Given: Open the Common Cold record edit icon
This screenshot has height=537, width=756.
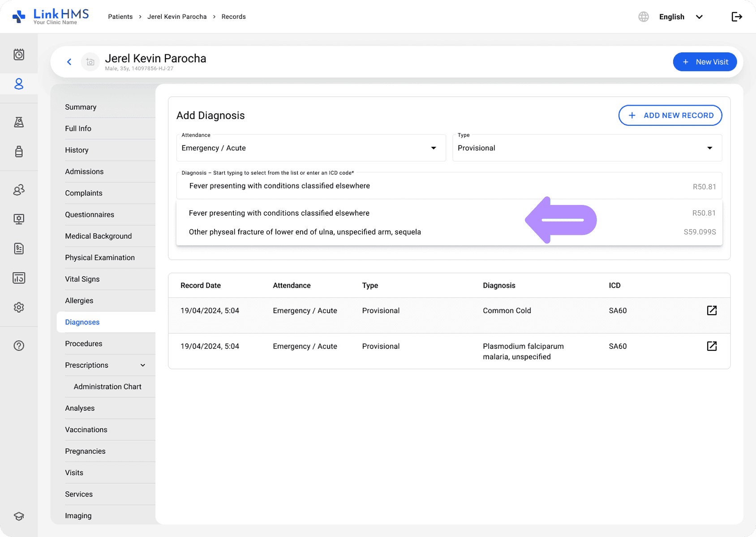Looking at the screenshot, I should tap(712, 310).
